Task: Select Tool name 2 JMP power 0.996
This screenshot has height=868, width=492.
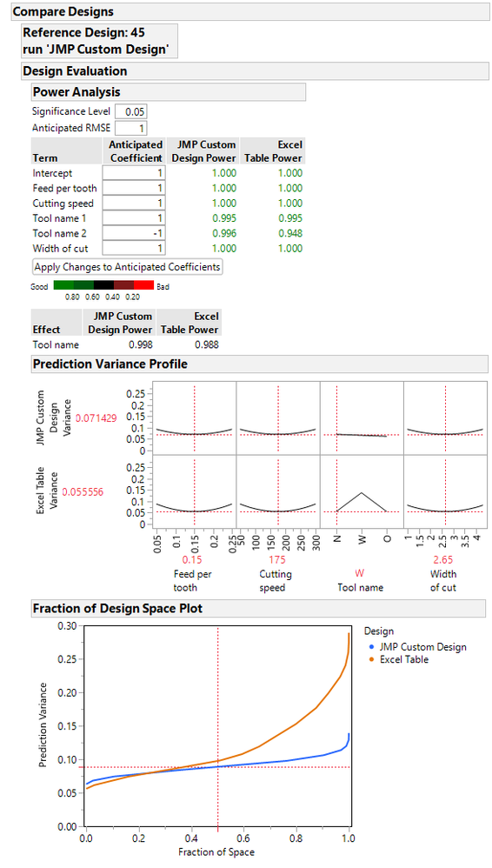Action: [224, 233]
